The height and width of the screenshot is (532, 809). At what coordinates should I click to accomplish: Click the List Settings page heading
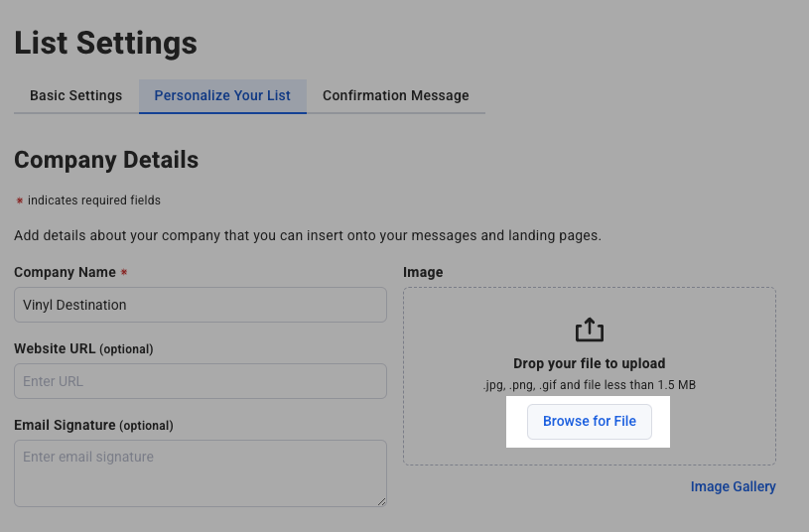[x=105, y=44]
